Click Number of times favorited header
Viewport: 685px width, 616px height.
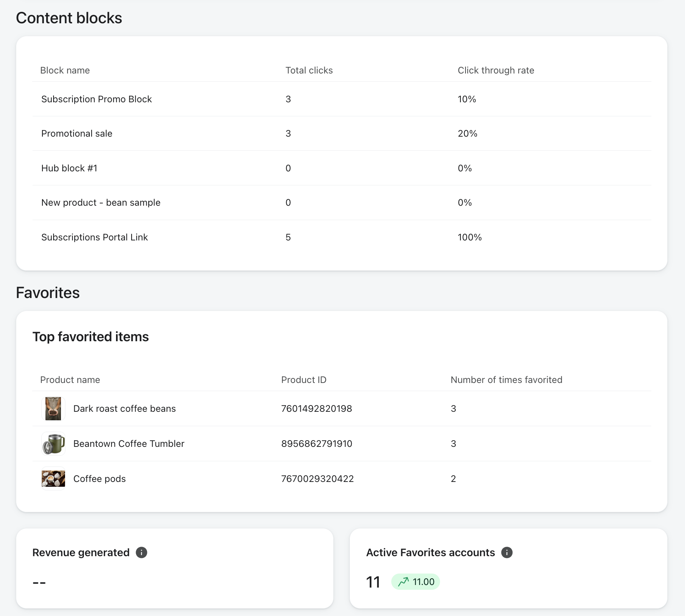507,380
